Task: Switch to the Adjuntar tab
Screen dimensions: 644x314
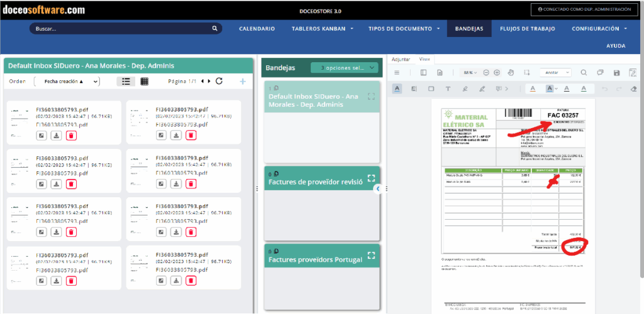Action: pos(401,59)
